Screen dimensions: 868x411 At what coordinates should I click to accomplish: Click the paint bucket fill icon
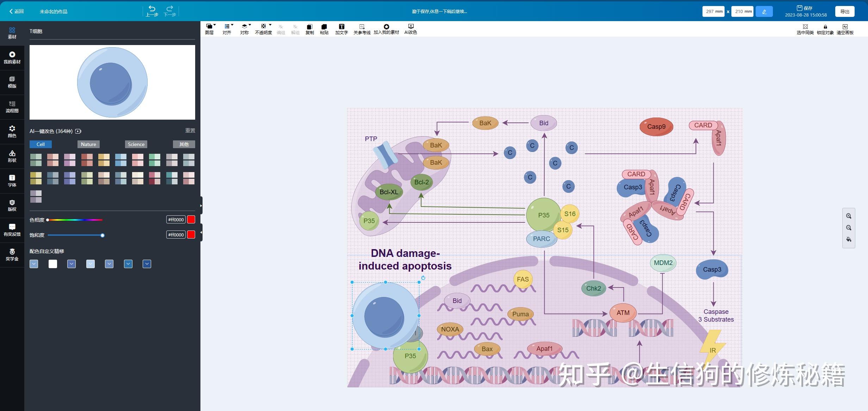(x=849, y=240)
